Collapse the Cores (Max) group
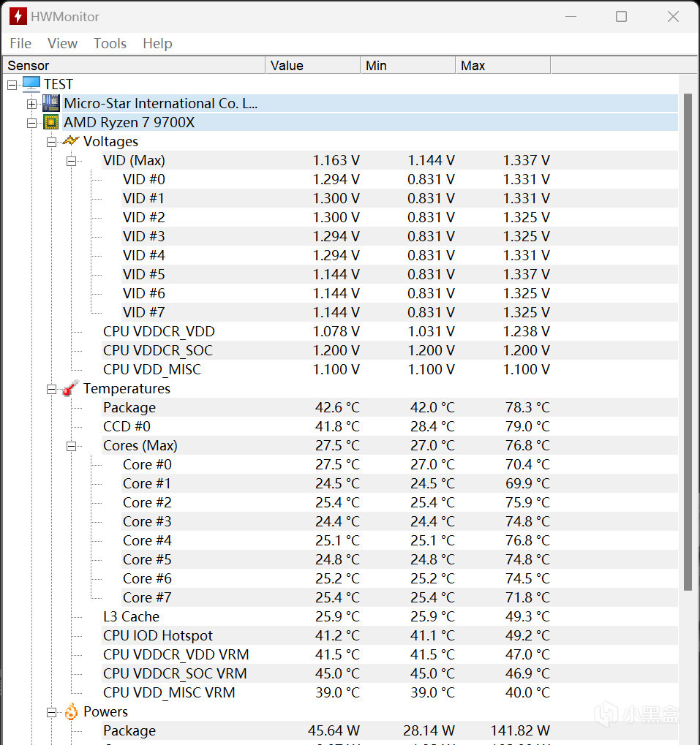This screenshot has height=745, width=700. 71,446
